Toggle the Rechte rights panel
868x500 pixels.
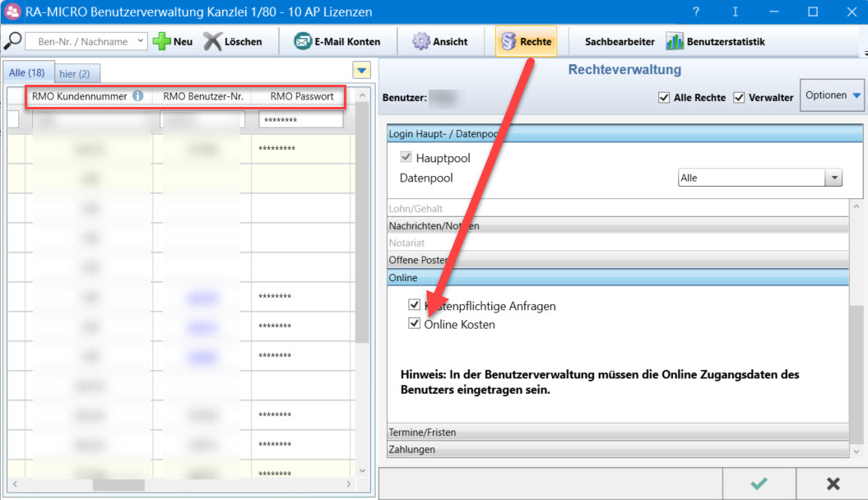526,41
